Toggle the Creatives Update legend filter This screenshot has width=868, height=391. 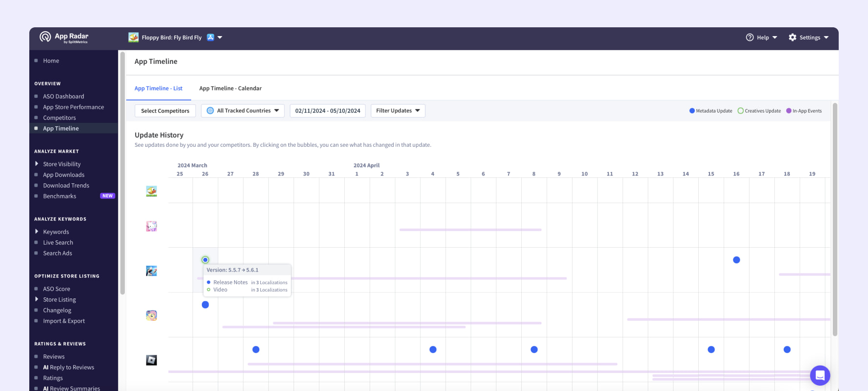coord(759,111)
